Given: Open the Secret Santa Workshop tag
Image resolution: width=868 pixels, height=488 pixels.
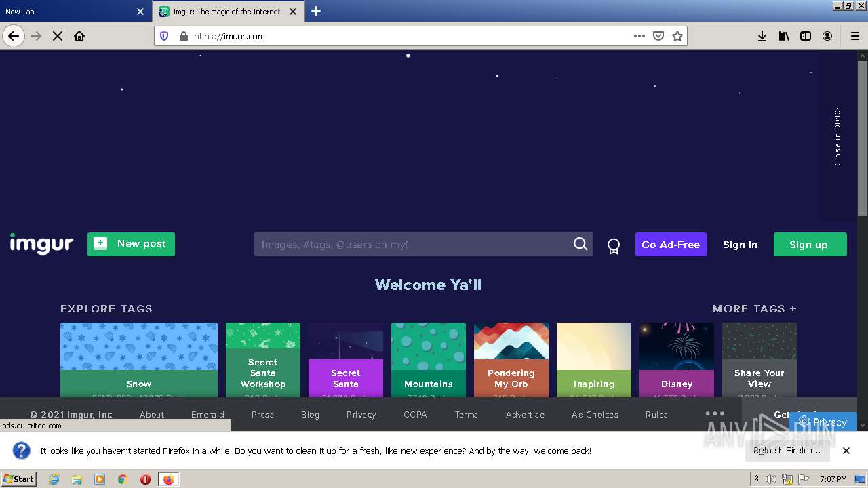Looking at the screenshot, I should (263, 360).
